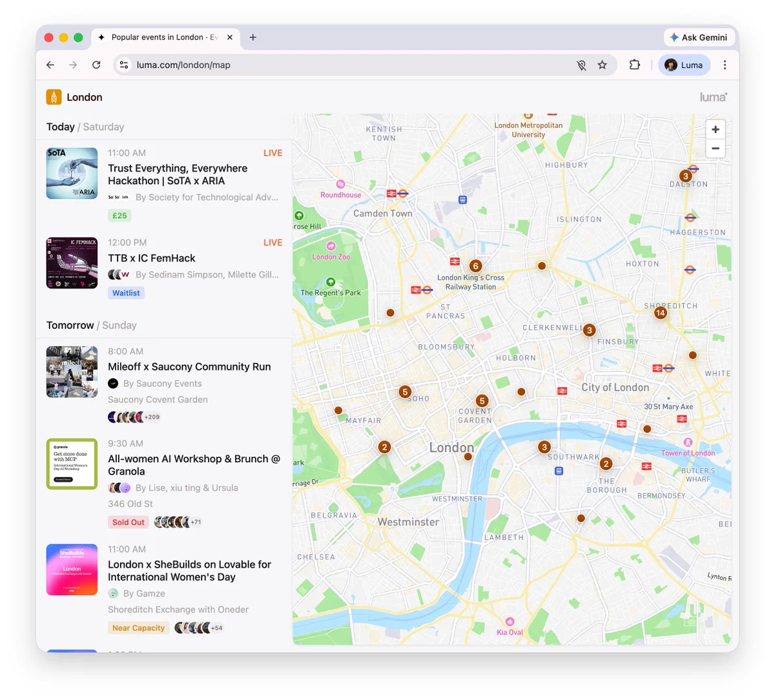Click 'By Lise, xiu ting & Ursula' host text

click(187, 488)
